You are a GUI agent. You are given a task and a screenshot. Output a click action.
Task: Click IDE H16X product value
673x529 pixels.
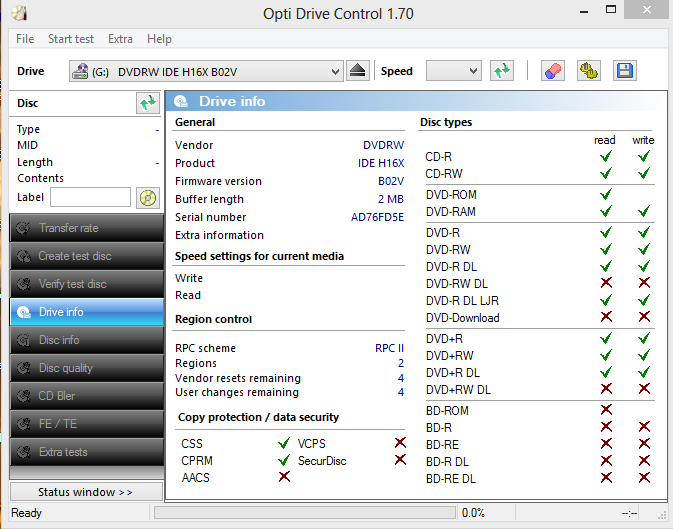click(x=381, y=163)
